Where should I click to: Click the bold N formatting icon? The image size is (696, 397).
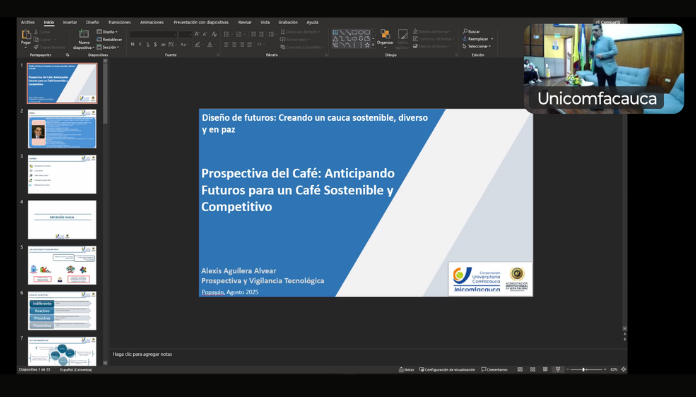(132, 44)
